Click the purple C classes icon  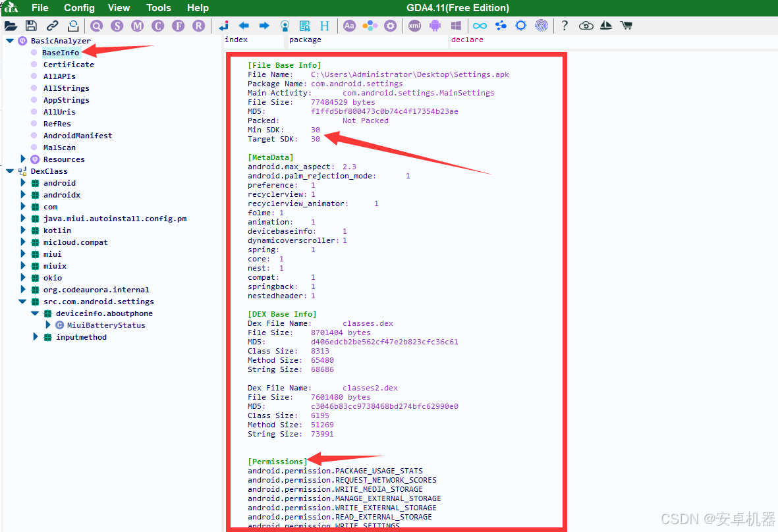[x=158, y=26]
